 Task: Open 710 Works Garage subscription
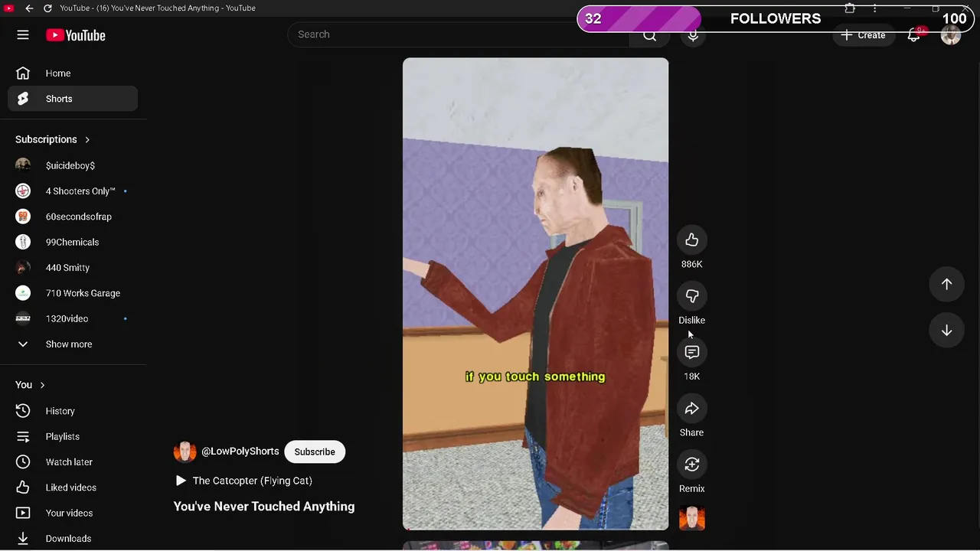(73, 293)
